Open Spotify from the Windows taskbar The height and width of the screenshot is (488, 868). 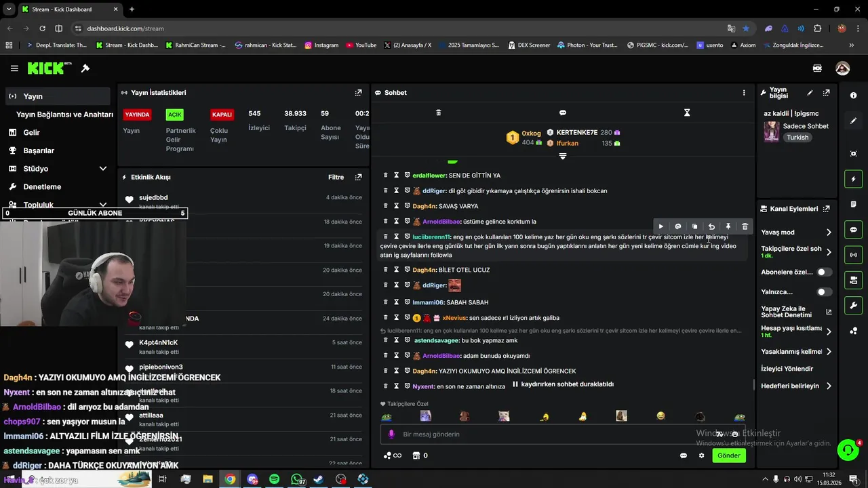274,479
